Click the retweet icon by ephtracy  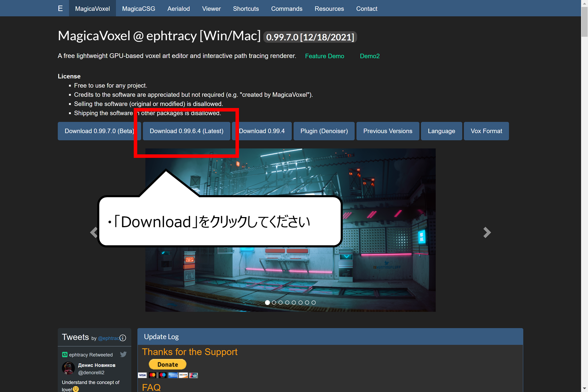click(x=65, y=355)
